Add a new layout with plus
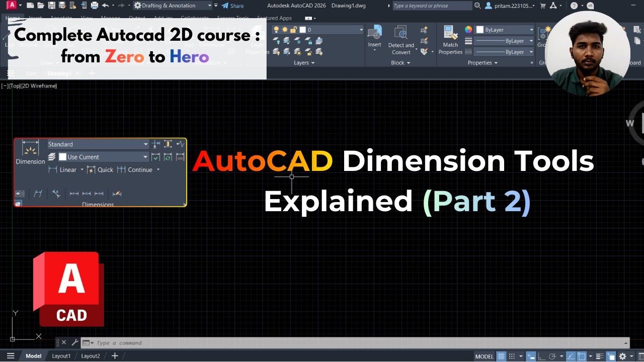Viewport: 644px width, 362px height. pos(115,356)
